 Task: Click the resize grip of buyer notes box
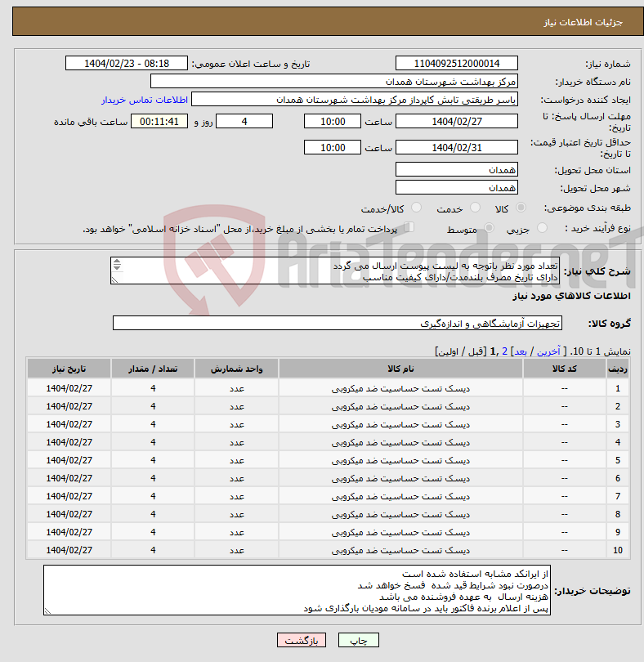tap(47, 611)
